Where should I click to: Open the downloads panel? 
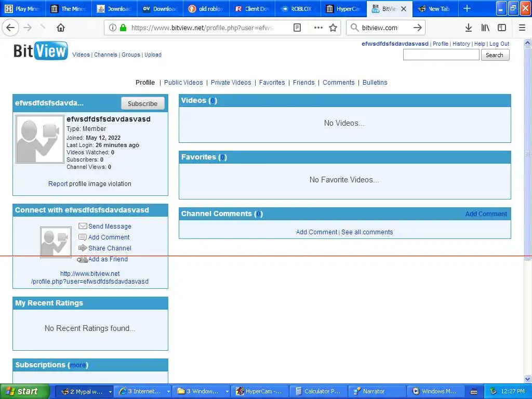(468, 28)
